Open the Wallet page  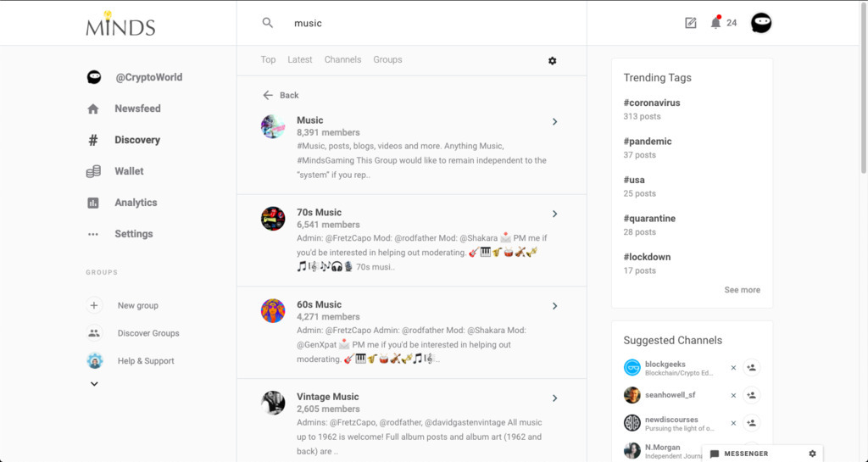(129, 171)
